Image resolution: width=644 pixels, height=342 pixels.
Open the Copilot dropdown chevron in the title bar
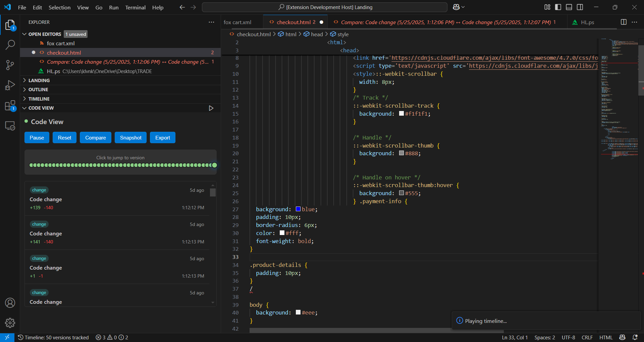[463, 7]
